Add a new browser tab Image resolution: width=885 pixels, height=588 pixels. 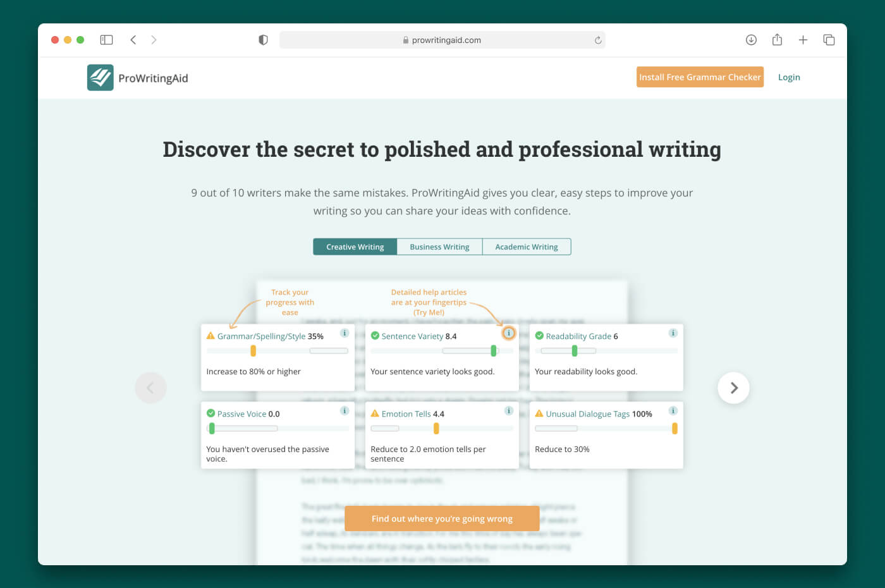pyautogui.click(x=803, y=40)
